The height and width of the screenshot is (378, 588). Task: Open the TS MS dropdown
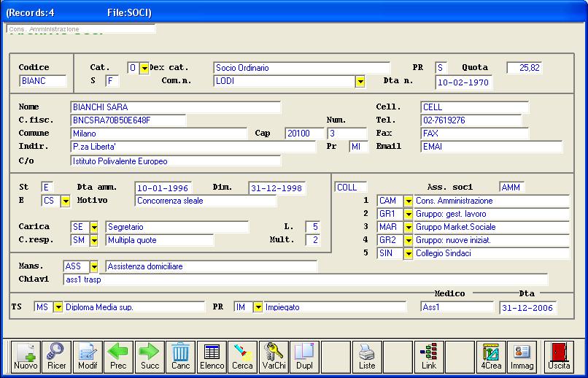(x=58, y=307)
